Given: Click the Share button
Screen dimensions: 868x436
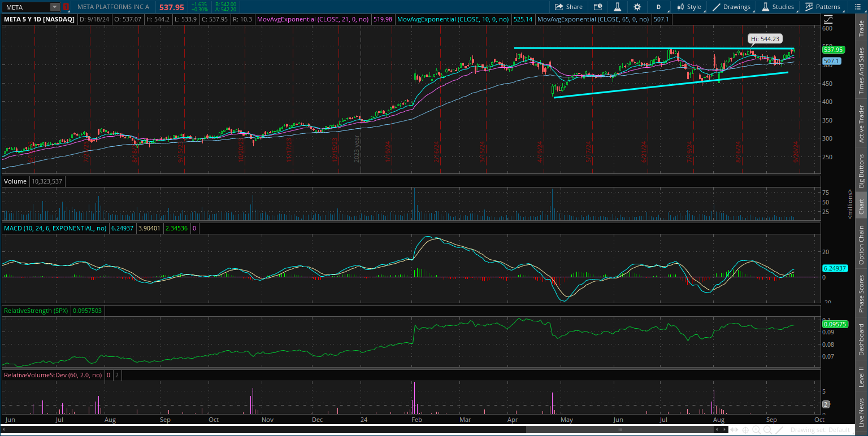Looking at the screenshot, I should point(568,7).
